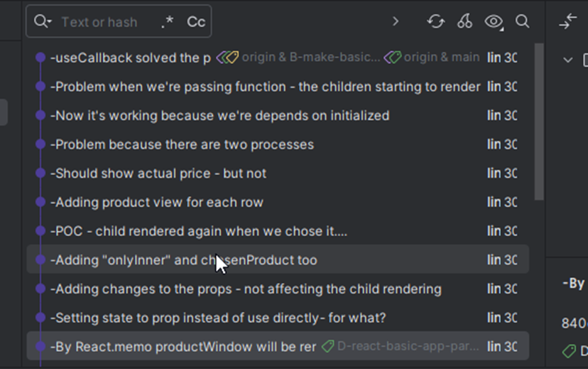Click the D-react-basic-app-par tag label

pos(401,346)
